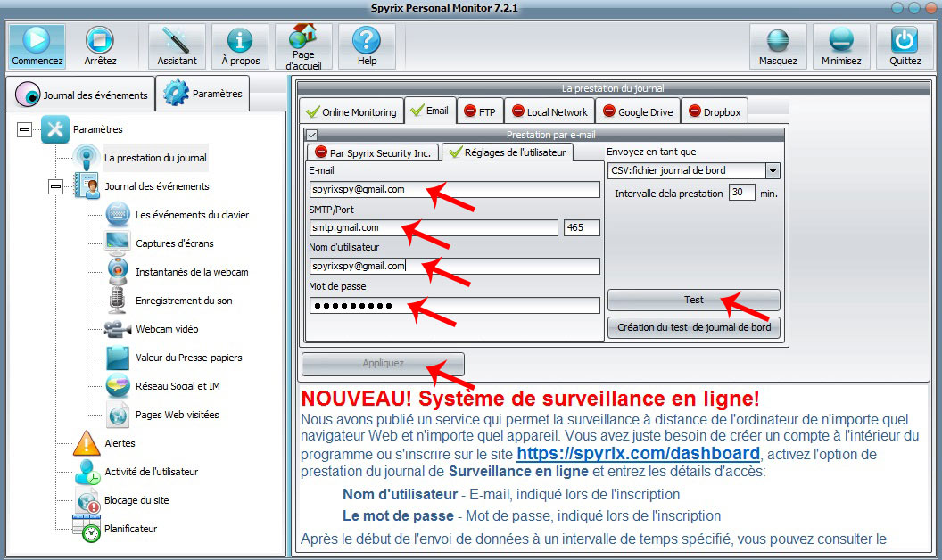This screenshot has width=942, height=560.
Task: Switch to the Google Drive tab
Action: pos(638,111)
